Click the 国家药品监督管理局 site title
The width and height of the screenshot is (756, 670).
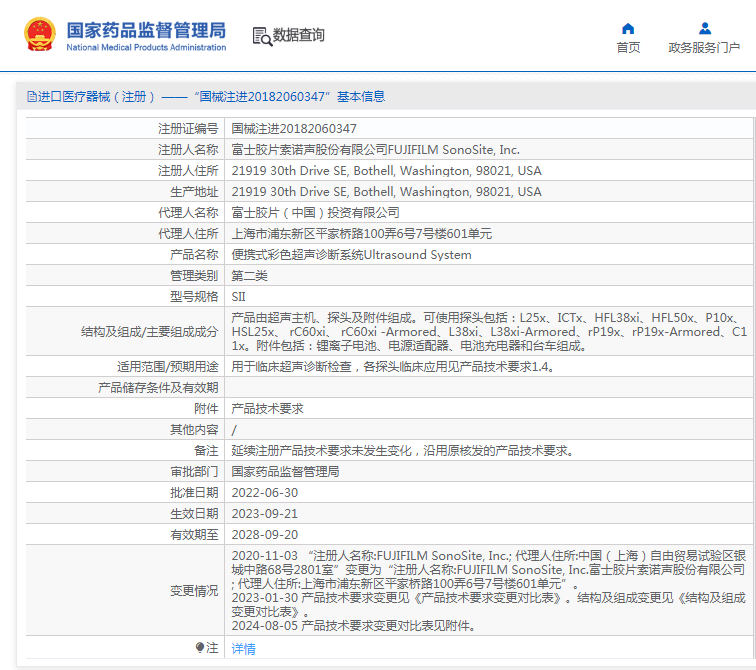click(x=146, y=30)
